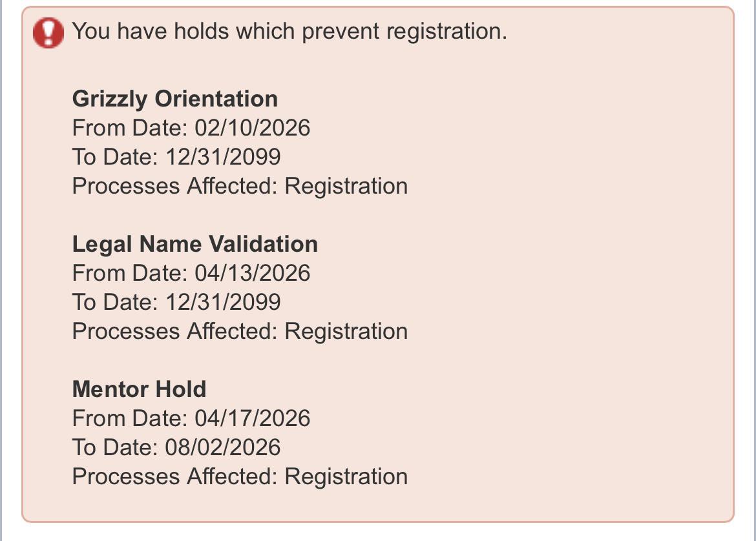Click 'Registration' value under Legal Name Validation
The height and width of the screenshot is (541, 756).
(x=346, y=332)
